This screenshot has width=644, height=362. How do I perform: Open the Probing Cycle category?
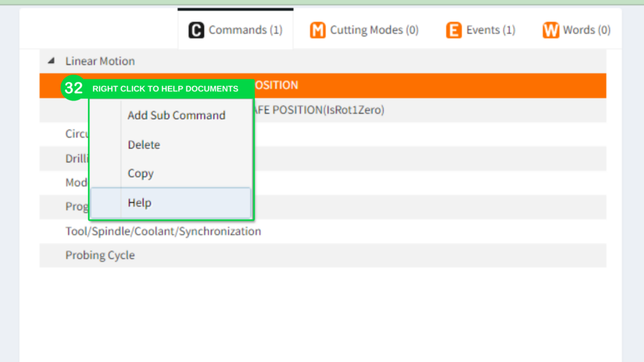[x=100, y=255]
